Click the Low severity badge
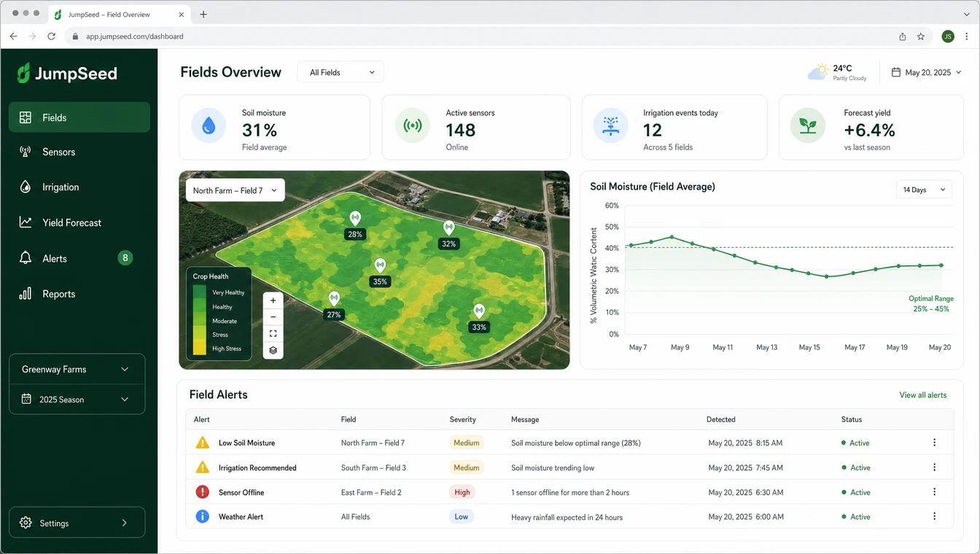980x554 pixels. click(462, 517)
